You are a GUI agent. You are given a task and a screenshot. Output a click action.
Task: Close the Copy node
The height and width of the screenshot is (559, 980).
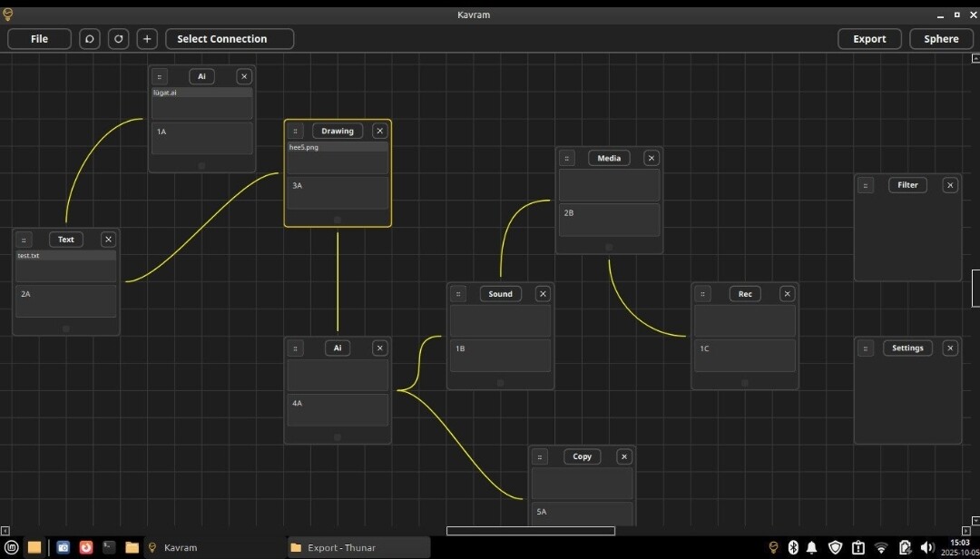coord(623,456)
